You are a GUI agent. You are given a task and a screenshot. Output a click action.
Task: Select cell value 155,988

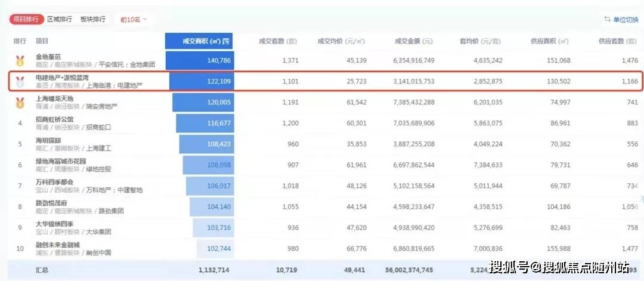tap(559, 249)
